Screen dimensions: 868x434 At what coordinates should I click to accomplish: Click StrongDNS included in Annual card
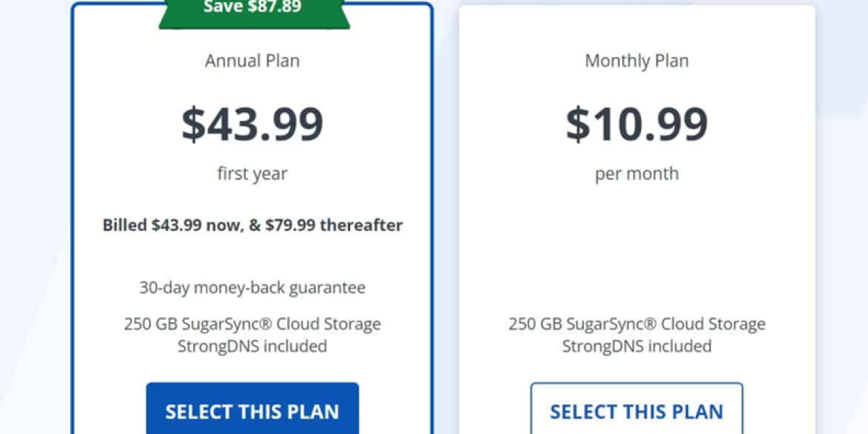(x=252, y=346)
